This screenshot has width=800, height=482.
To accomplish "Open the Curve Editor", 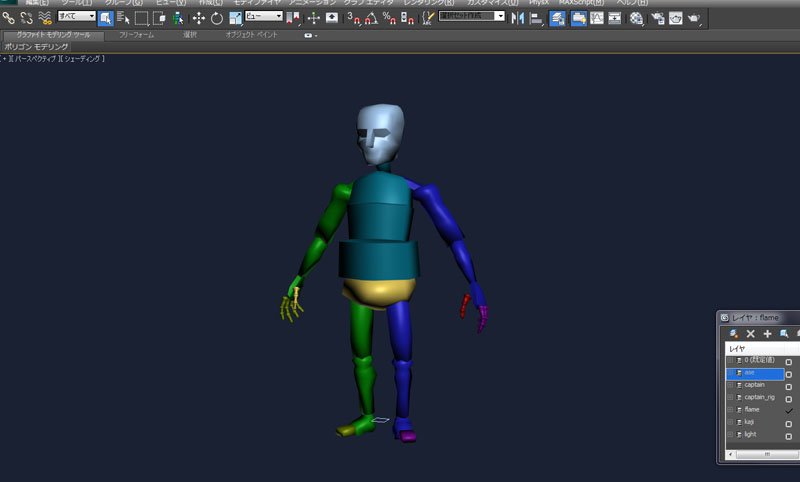I will (x=596, y=18).
